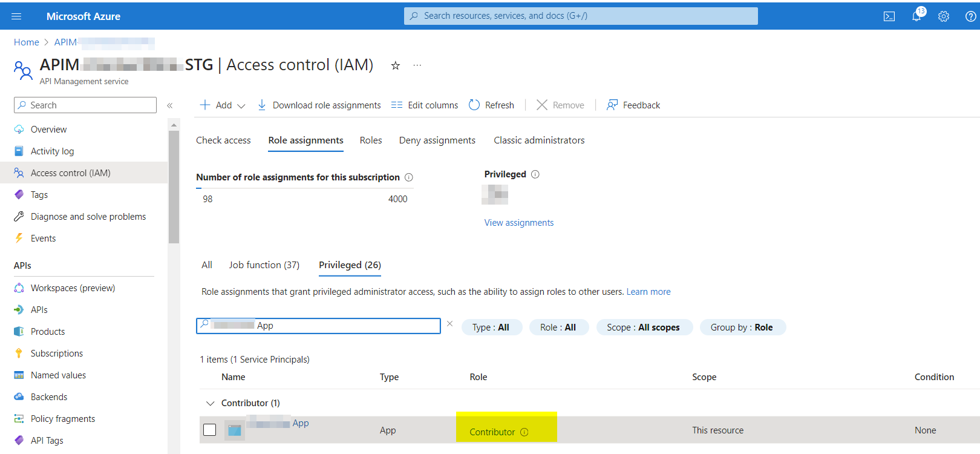Switch to Role assignments tab
Image resolution: width=980 pixels, height=454 pixels.
306,140
